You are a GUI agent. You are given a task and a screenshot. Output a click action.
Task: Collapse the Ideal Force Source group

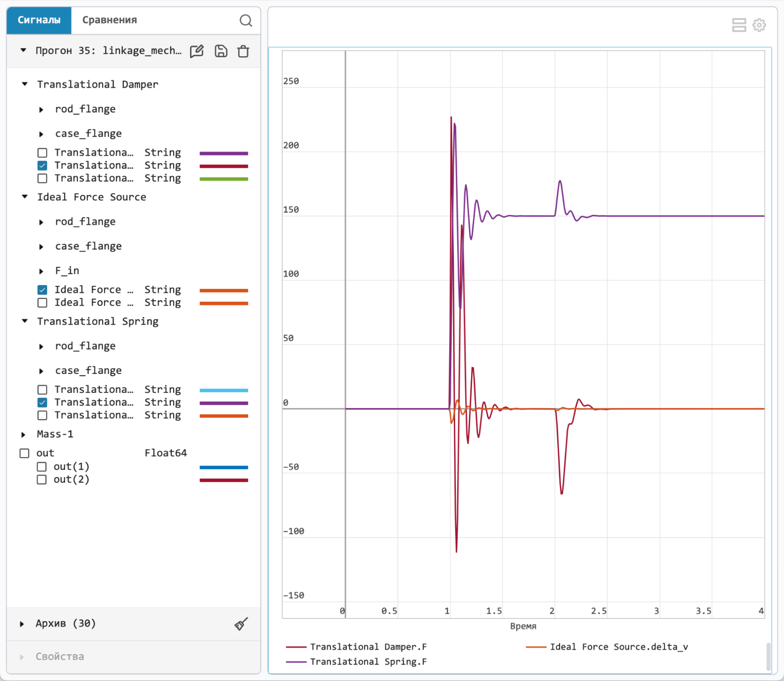coord(25,197)
